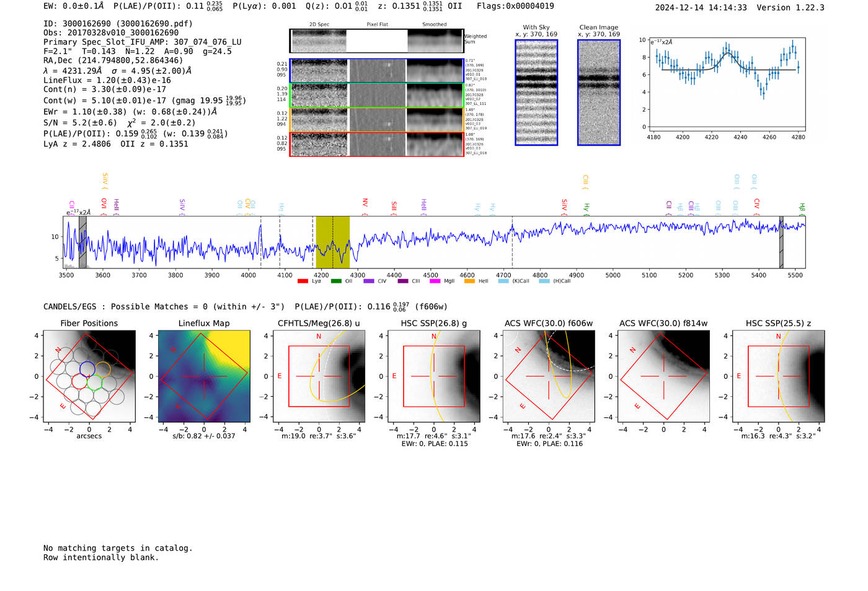The width and height of the screenshot is (868, 591).
Task: Click the red Lyα legend swatch
Action: pyautogui.click(x=303, y=282)
